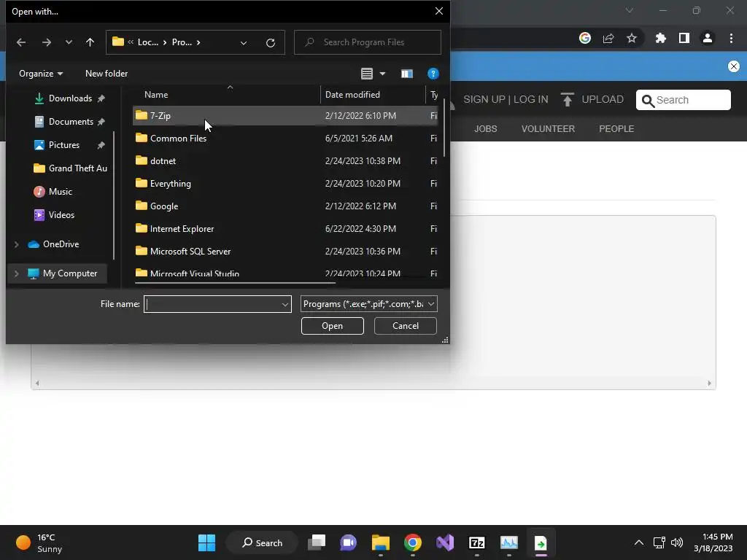Select the 7-Zip folder
Image resolution: width=747 pixels, height=560 pixels.
click(x=285, y=116)
